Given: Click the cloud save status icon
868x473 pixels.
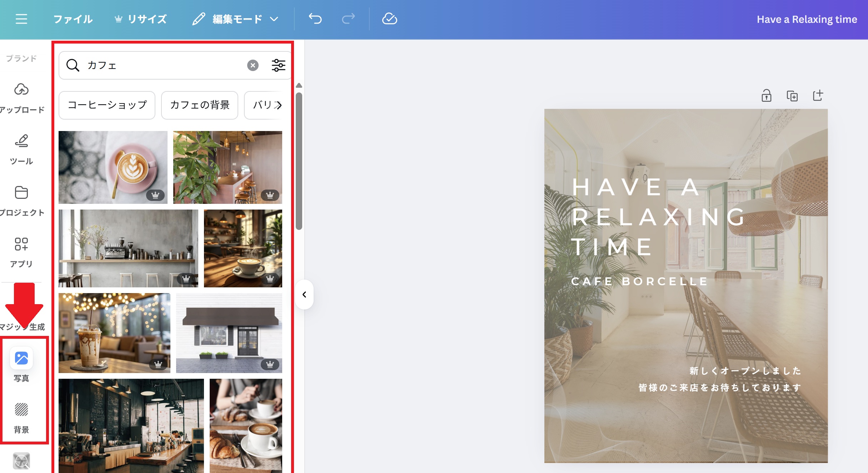Looking at the screenshot, I should coord(389,19).
